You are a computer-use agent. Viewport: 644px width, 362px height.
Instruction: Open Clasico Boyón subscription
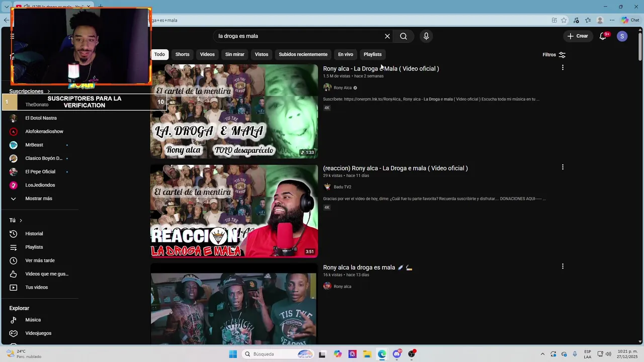43,158
